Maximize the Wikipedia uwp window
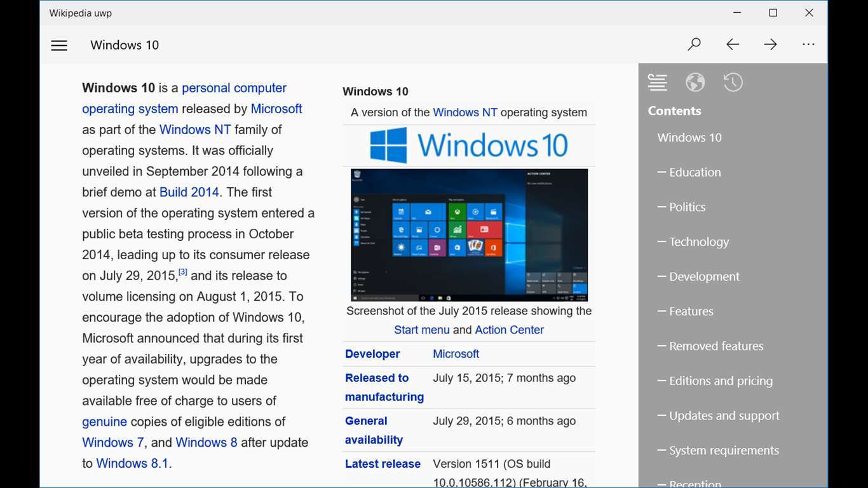This screenshot has height=488, width=868. click(x=773, y=13)
